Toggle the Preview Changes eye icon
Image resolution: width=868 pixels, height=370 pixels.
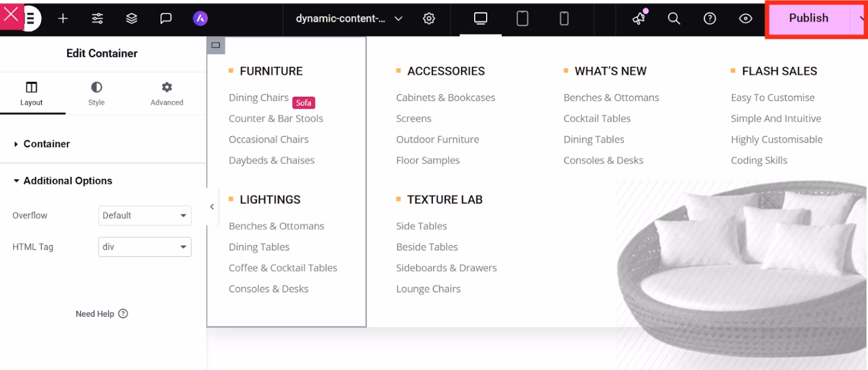[745, 18]
